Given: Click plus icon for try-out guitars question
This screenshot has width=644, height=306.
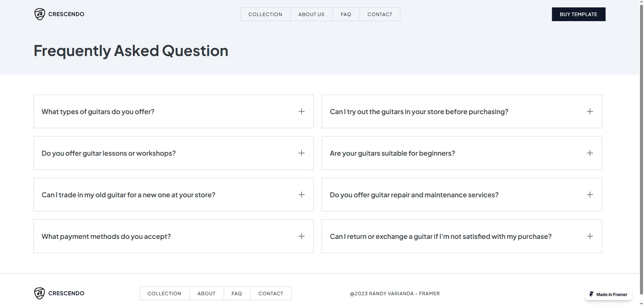Looking at the screenshot, I should [590, 111].
